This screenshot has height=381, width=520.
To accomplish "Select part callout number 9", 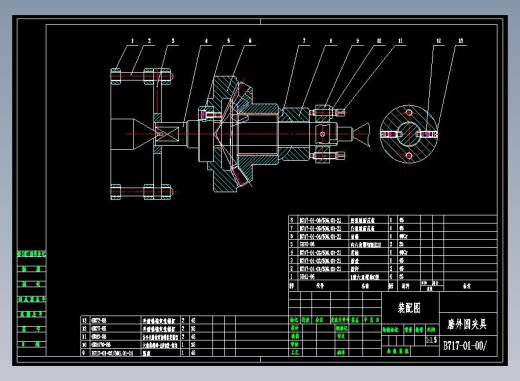I will click(358, 41).
